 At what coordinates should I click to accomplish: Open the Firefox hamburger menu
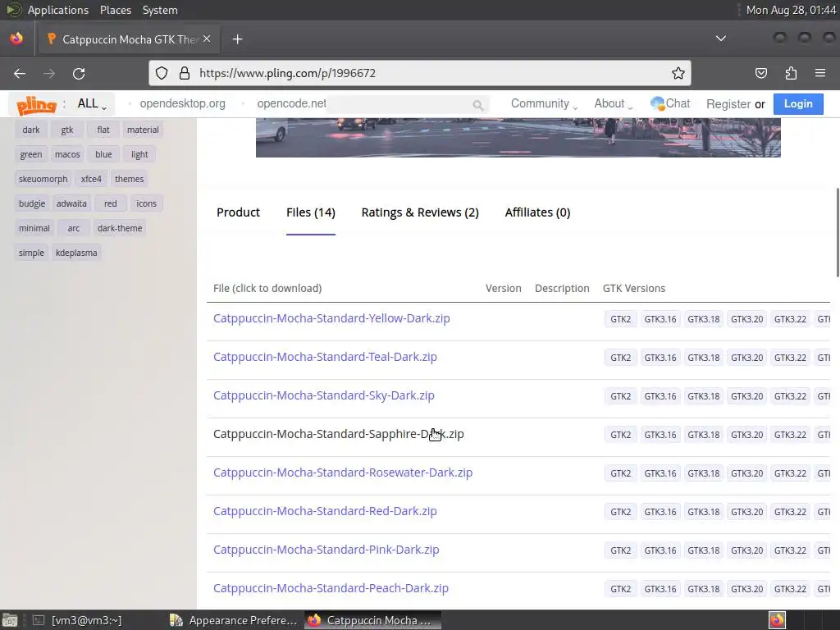pyautogui.click(x=820, y=73)
